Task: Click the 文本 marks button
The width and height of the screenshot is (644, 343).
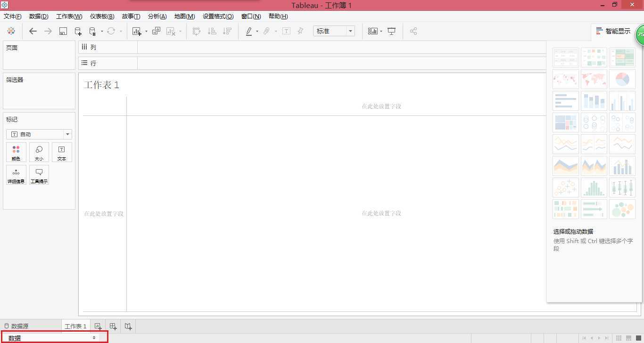Action: click(x=62, y=153)
